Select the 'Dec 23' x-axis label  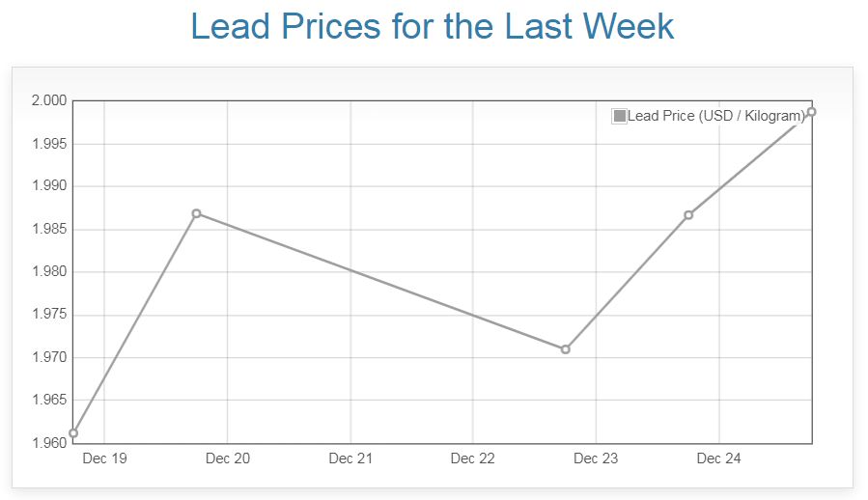pyautogui.click(x=596, y=458)
